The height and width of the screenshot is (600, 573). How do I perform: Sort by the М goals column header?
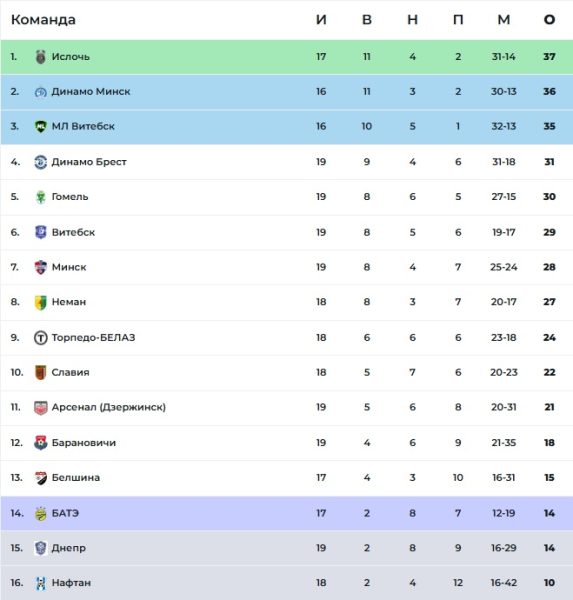tap(504, 20)
